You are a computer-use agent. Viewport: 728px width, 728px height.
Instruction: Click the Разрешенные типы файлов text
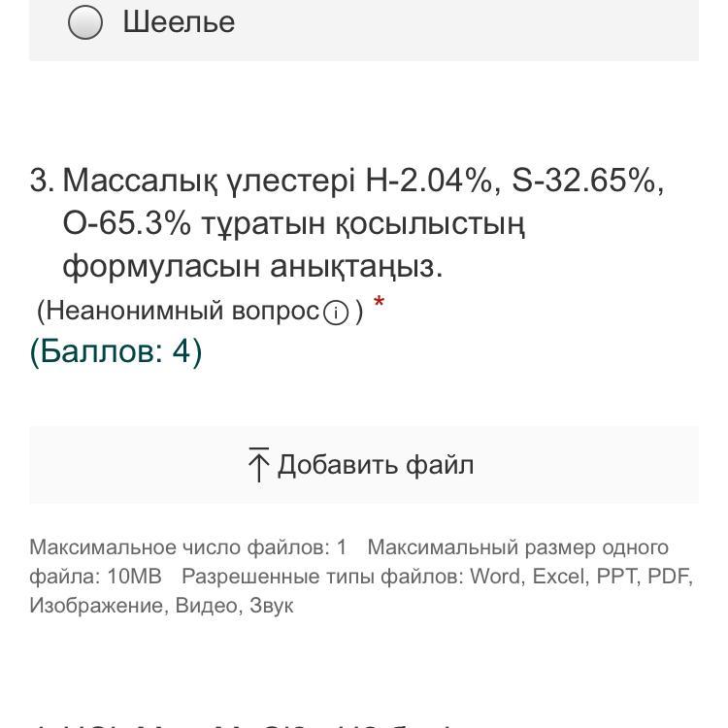tap(322, 577)
